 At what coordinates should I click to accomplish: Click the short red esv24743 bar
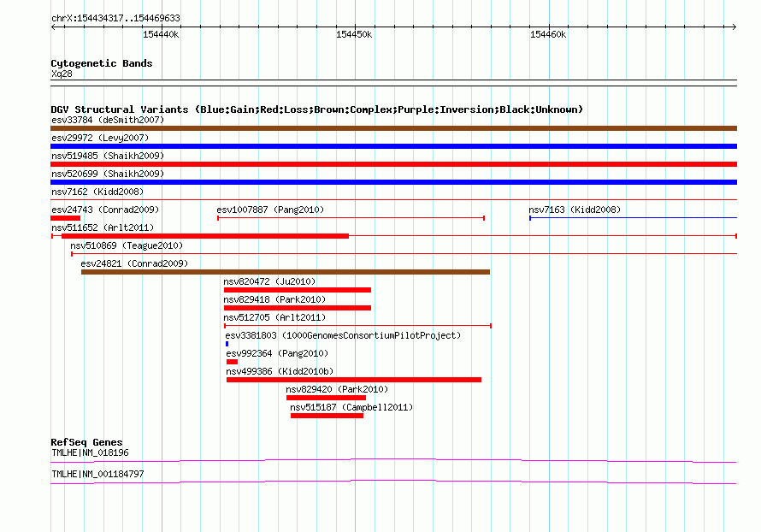65,218
